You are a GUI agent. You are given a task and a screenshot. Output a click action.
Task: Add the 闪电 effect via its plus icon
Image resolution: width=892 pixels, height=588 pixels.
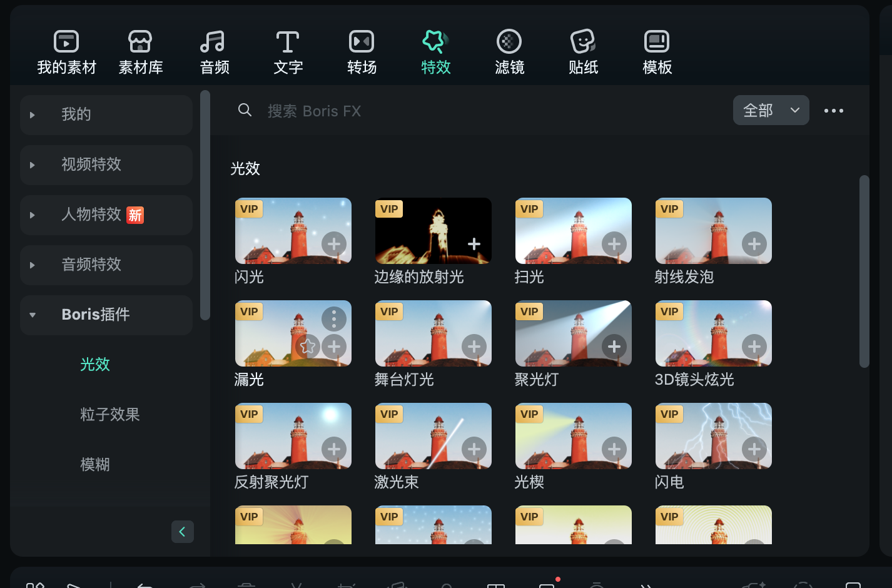click(754, 449)
